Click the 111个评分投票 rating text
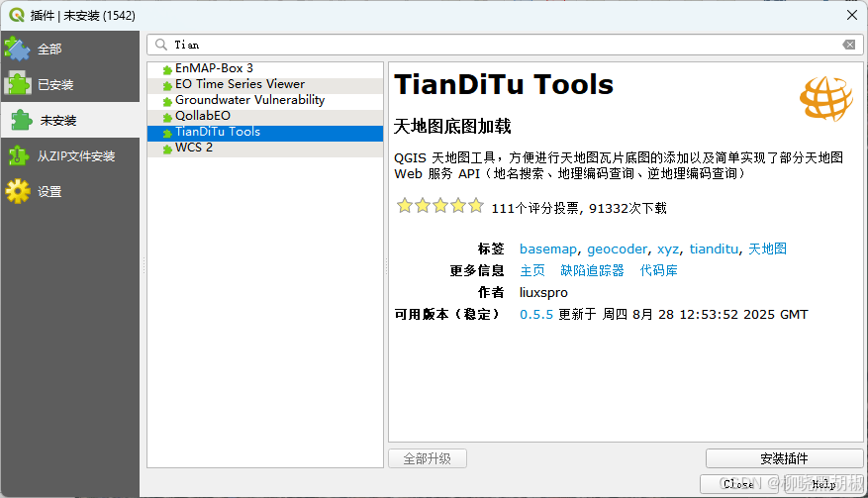 534,208
